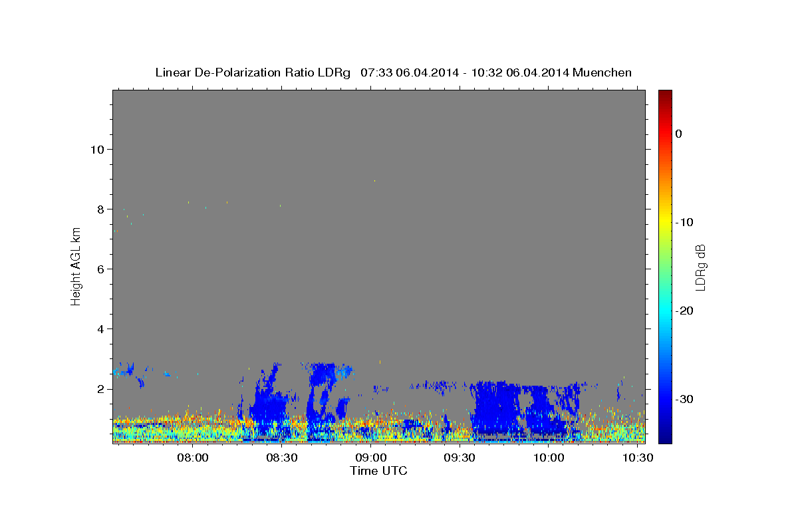Click the yellow -10 dB colorbar region
798x532 pixels.
pyautogui.click(x=665, y=222)
